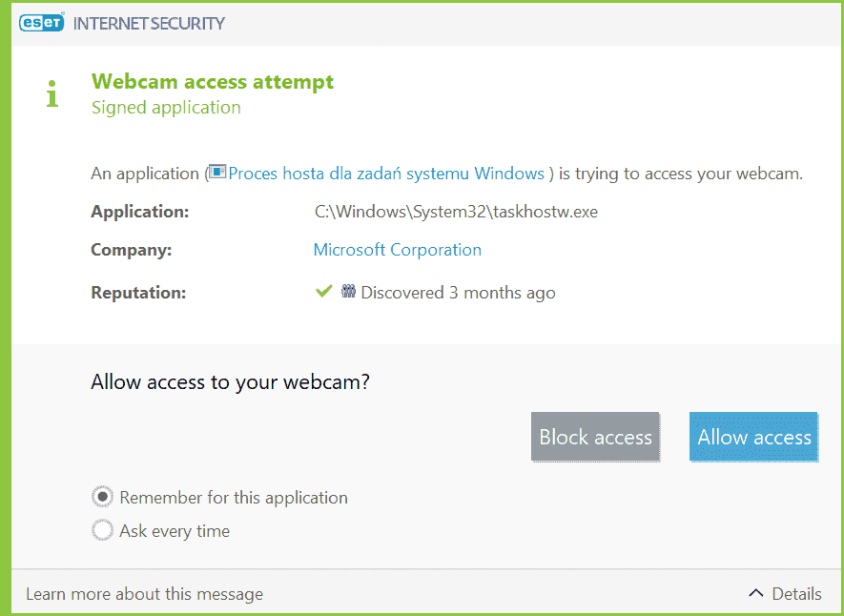Click the Allow access to your webcam question
This screenshot has height=616, width=844.
click(x=231, y=382)
